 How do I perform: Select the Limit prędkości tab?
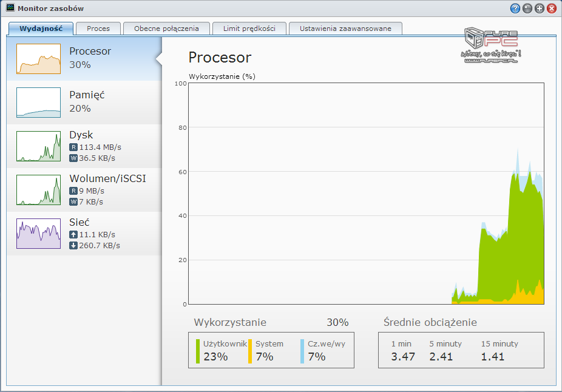pos(249,29)
